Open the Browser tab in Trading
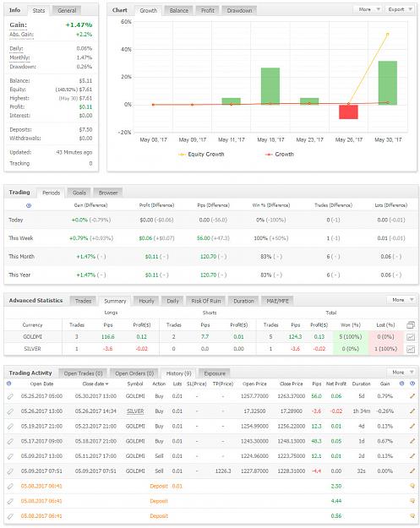 pyautogui.click(x=108, y=193)
